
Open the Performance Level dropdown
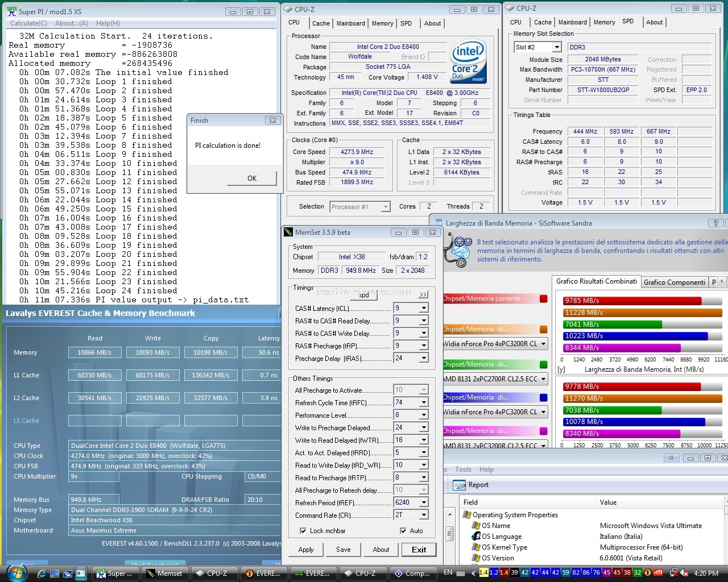point(424,415)
